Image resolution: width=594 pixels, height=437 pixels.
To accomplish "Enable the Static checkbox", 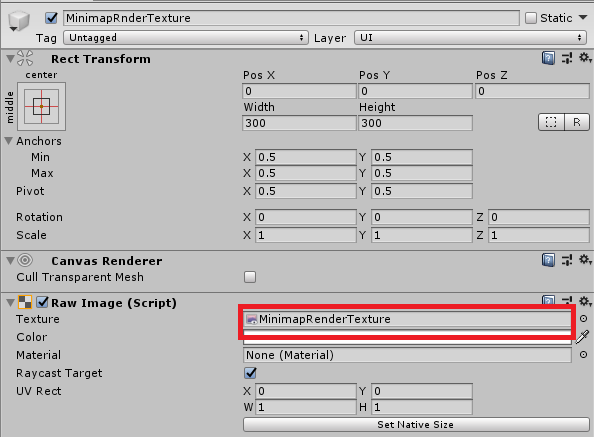I will coord(531,18).
